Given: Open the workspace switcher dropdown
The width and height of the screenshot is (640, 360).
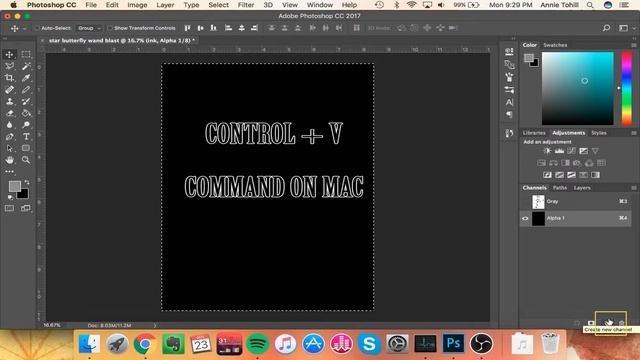Looking at the screenshot, I should [625, 28].
